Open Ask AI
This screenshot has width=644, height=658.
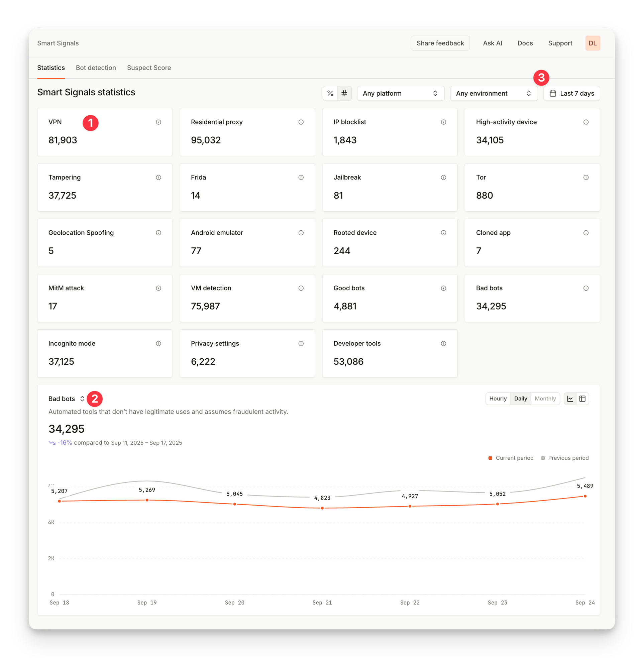click(492, 43)
